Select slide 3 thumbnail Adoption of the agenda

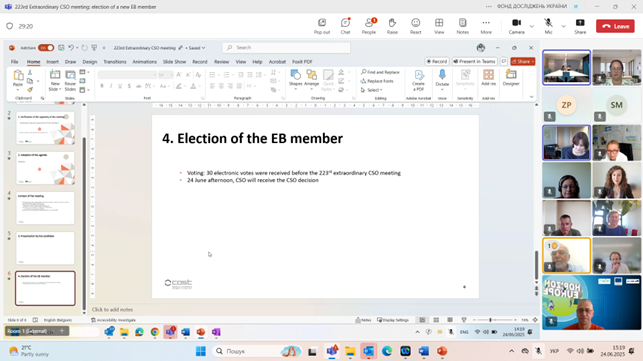tap(45, 168)
